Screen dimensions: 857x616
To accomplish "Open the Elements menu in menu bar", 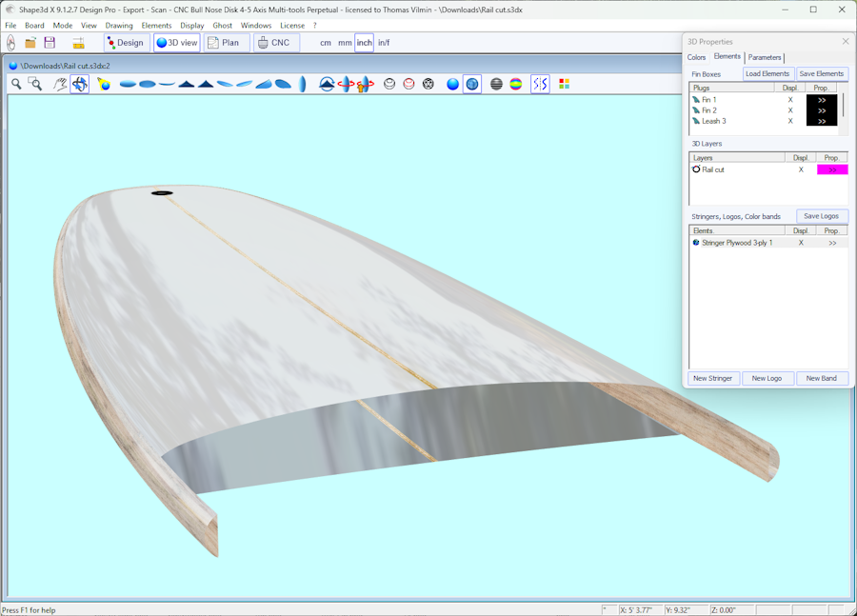I will pyautogui.click(x=156, y=26).
